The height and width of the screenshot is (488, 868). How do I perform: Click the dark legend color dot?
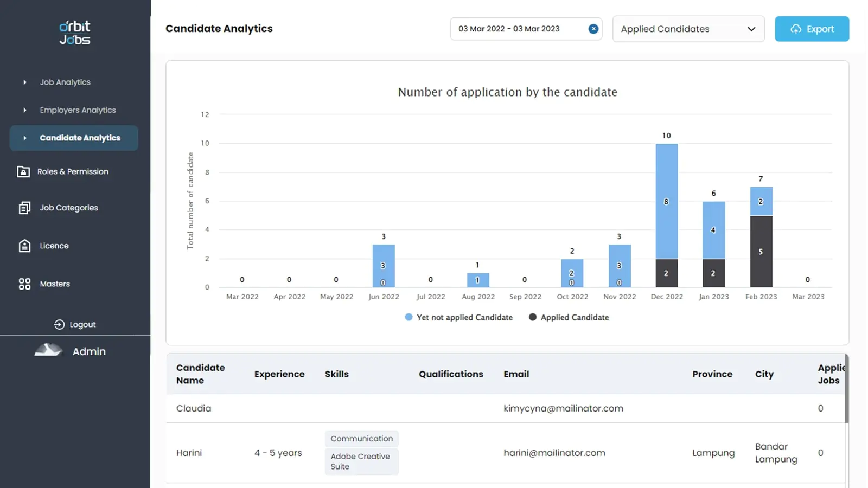(x=533, y=317)
